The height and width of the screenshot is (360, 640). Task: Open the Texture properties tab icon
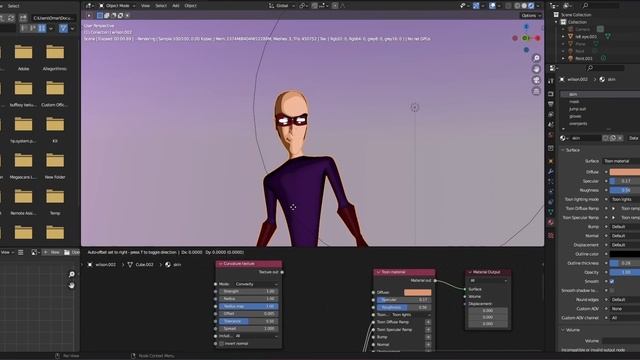coord(551,236)
